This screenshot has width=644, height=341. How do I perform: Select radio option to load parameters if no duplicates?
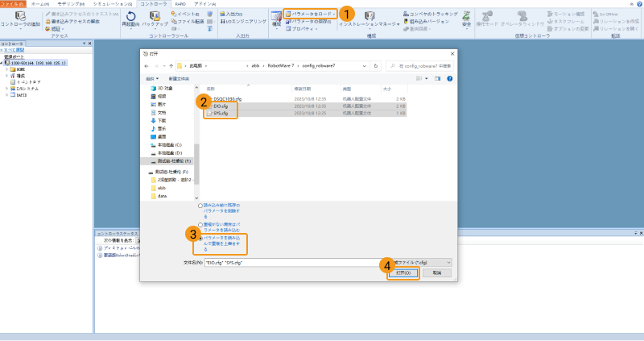200,225
